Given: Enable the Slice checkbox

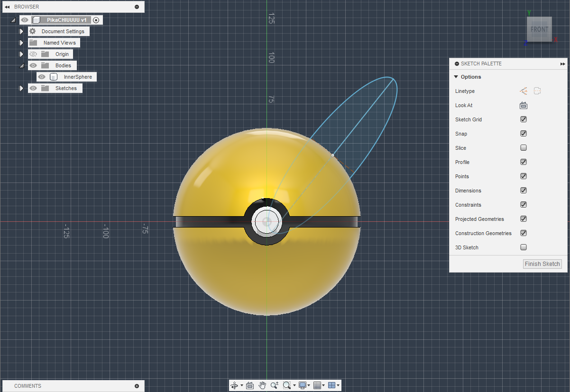Looking at the screenshot, I should [524, 148].
